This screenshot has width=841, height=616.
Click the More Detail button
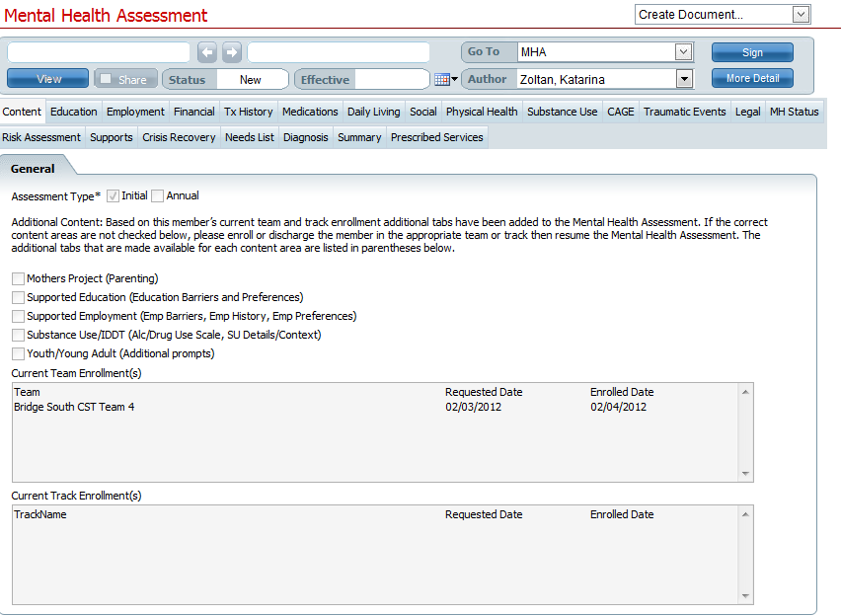tap(752, 78)
